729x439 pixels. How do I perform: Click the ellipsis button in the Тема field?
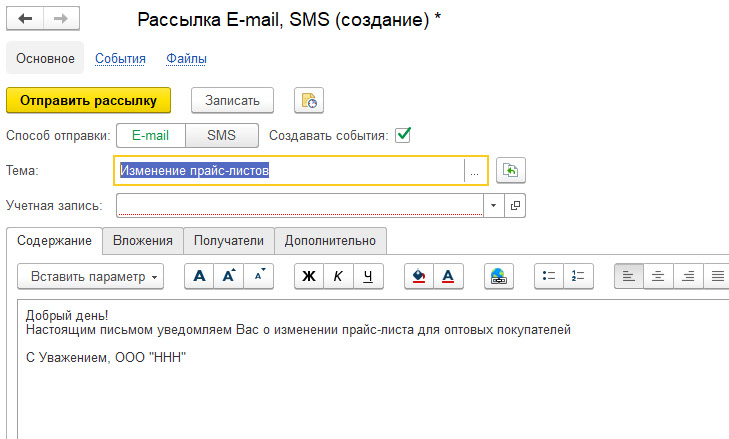(474, 171)
